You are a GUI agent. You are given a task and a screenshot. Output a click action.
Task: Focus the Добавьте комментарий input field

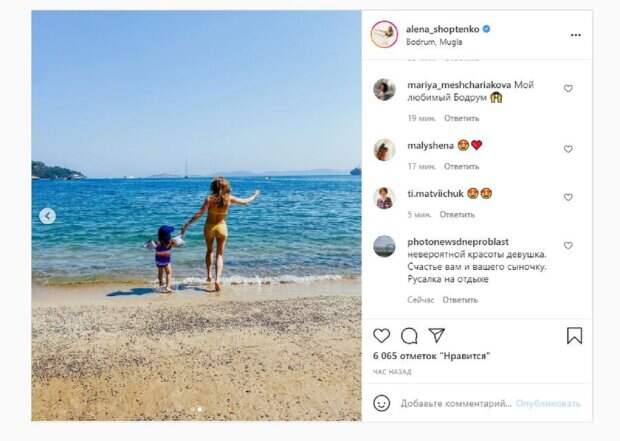456,403
